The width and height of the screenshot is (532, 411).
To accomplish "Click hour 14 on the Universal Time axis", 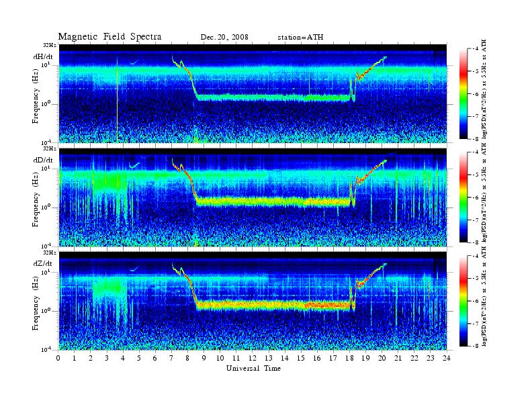I will pyautogui.click(x=285, y=358).
